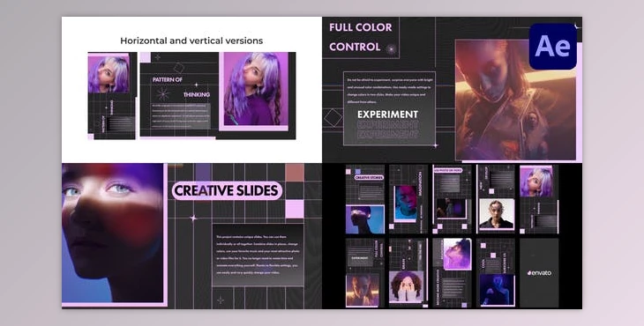Open the 'Creative Stories' vertical story thumbnail
644x326 pixels.
[x=365, y=199]
